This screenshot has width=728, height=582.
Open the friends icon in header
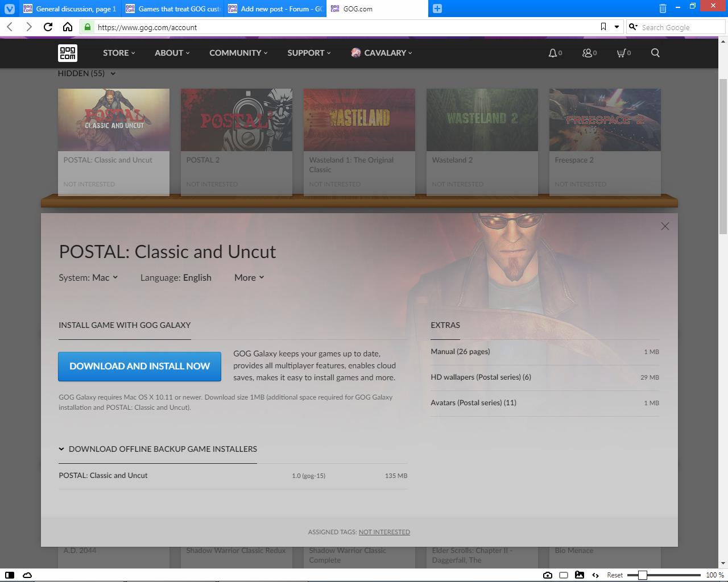pyautogui.click(x=587, y=53)
